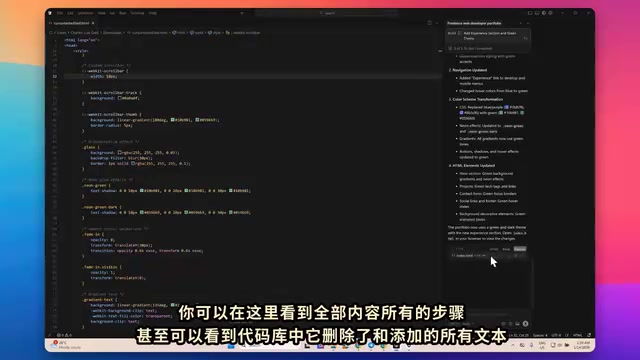640x360 pixels.
Task: Click the split editor icon
Action: 429,23
